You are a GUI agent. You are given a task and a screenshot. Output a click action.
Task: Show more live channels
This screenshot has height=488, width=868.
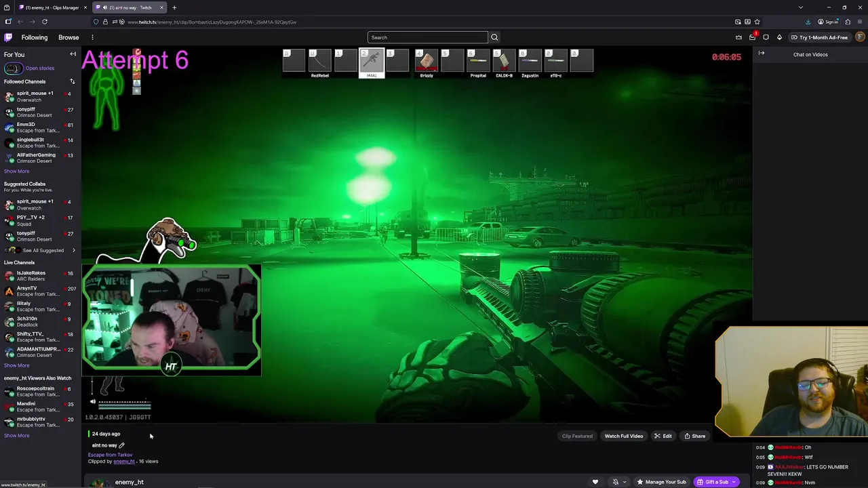click(x=17, y=365)
